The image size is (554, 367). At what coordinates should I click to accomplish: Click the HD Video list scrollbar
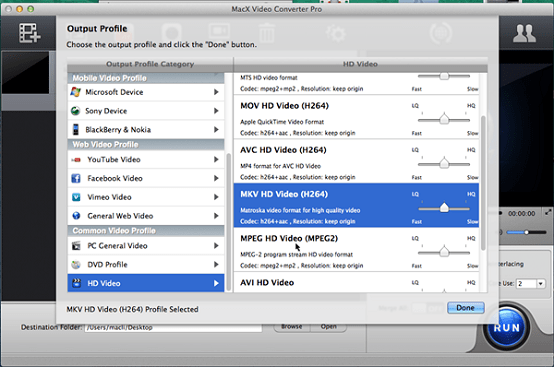coord(483,183)
